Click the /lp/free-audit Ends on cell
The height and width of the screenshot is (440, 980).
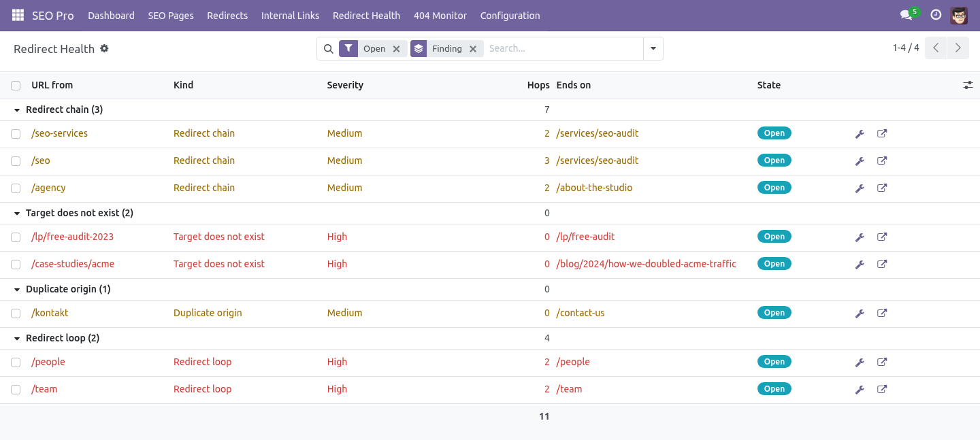(586, 237)
